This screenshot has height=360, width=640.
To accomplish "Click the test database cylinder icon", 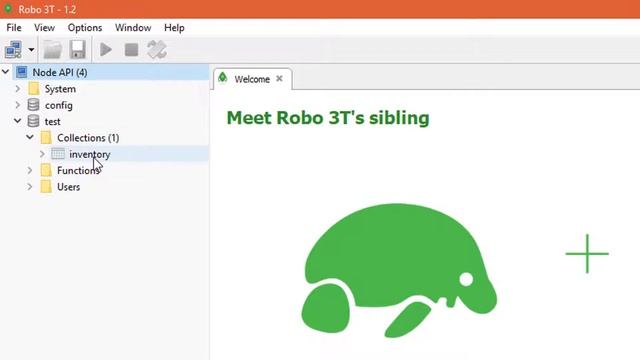I will click(x=33, y=121).
